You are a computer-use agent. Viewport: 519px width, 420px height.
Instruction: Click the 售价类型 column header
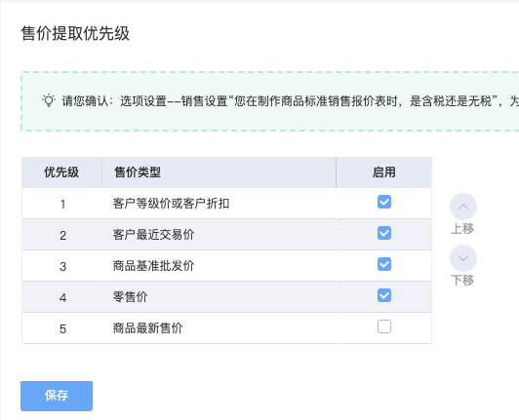(220, 172)
